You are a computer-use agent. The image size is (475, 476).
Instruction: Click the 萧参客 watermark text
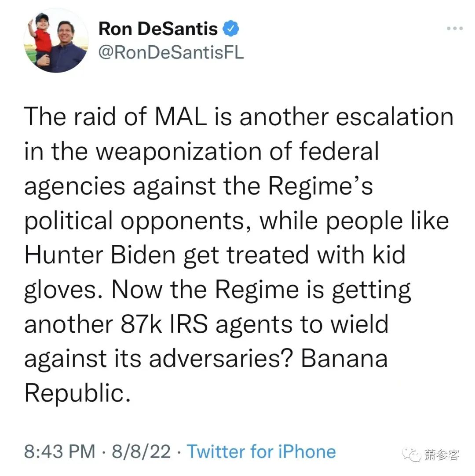[x=442, y=455]
